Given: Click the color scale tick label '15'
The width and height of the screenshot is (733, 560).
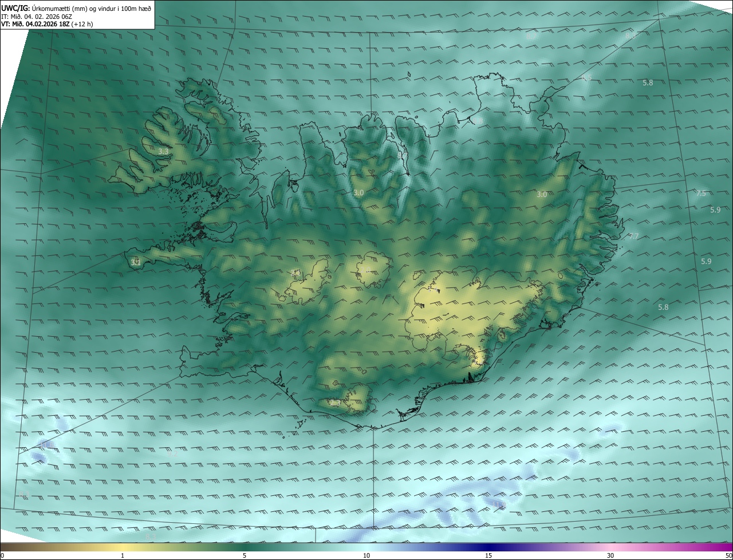Looking at the screenshot, I should point(488,555).
